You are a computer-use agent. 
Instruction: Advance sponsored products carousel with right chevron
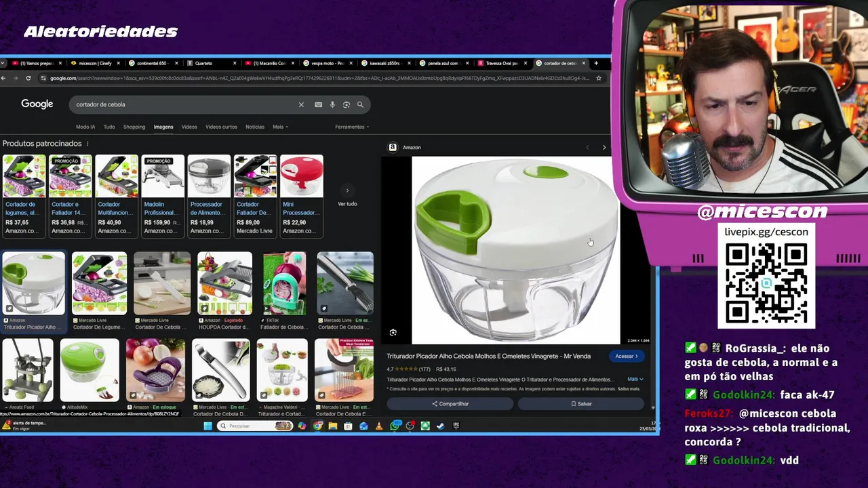[x=347, y=190]
